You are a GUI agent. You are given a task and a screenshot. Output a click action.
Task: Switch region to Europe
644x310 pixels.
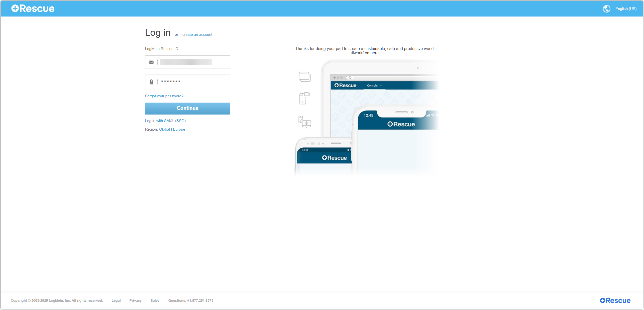click(x=179, y=129)
